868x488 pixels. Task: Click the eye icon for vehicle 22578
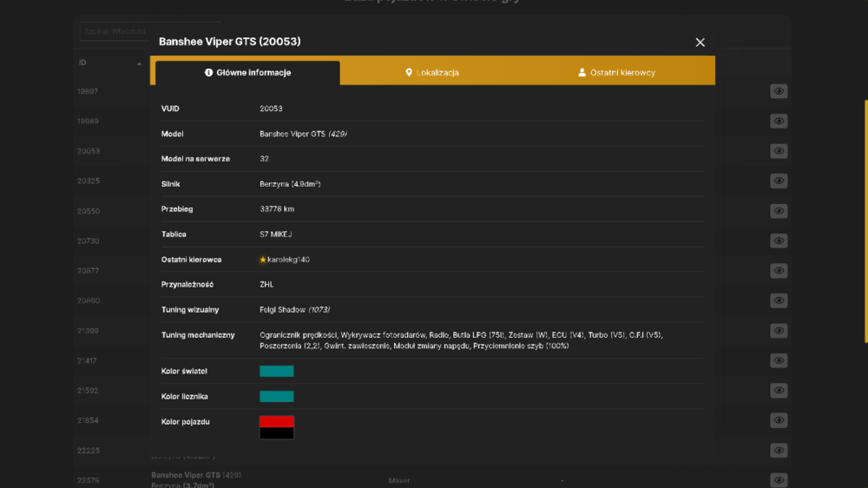click(x=779, y=480)
